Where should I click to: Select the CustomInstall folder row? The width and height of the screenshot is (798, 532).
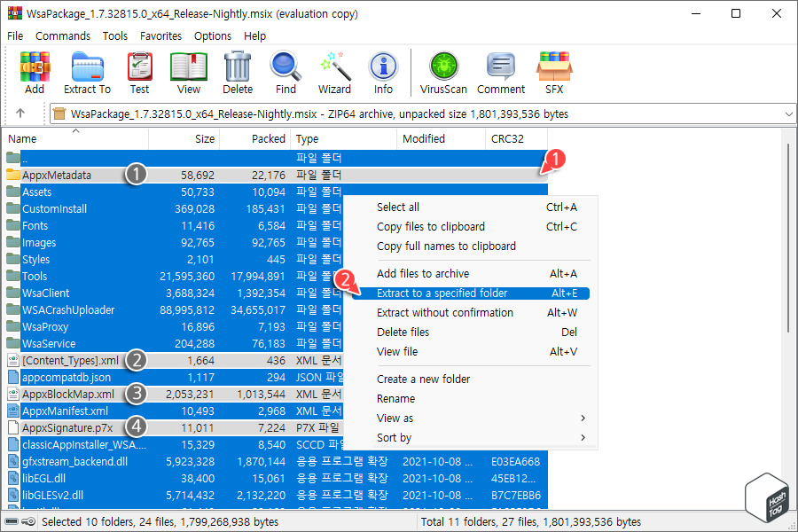pos(174,208)
